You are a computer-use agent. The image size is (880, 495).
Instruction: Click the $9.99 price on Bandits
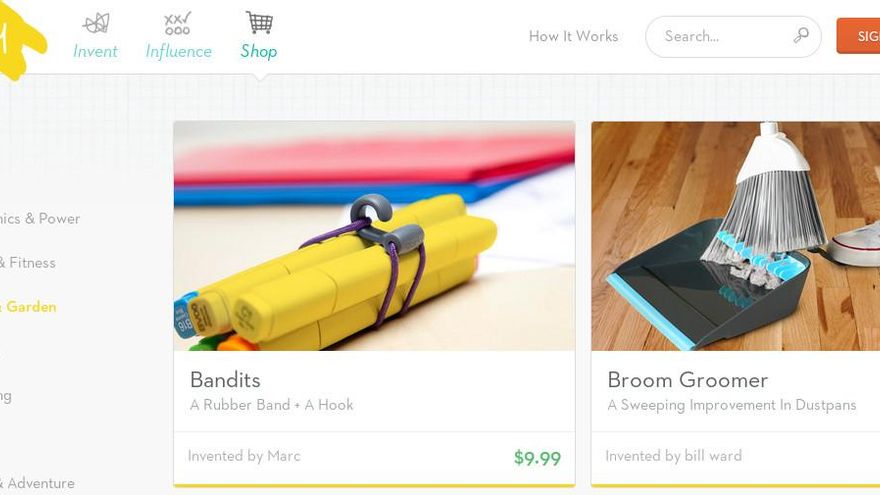coord(537,458)
